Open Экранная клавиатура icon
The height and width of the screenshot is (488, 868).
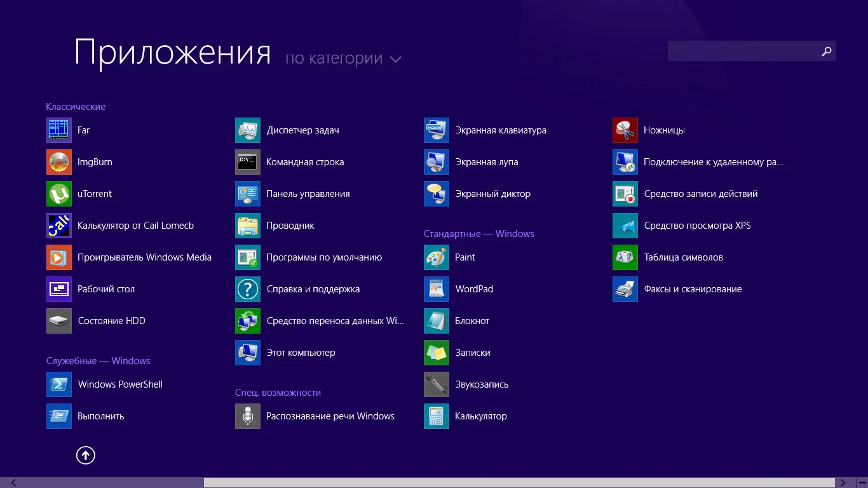(437, 130)
